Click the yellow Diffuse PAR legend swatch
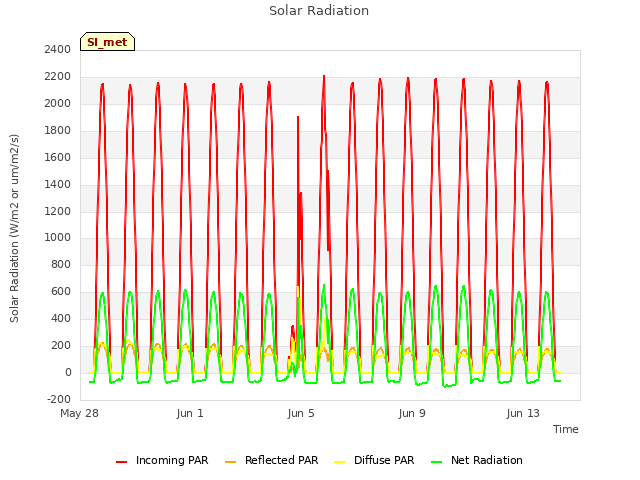The height and width of the screenshot is (480, 640). (x=340, y=462)
